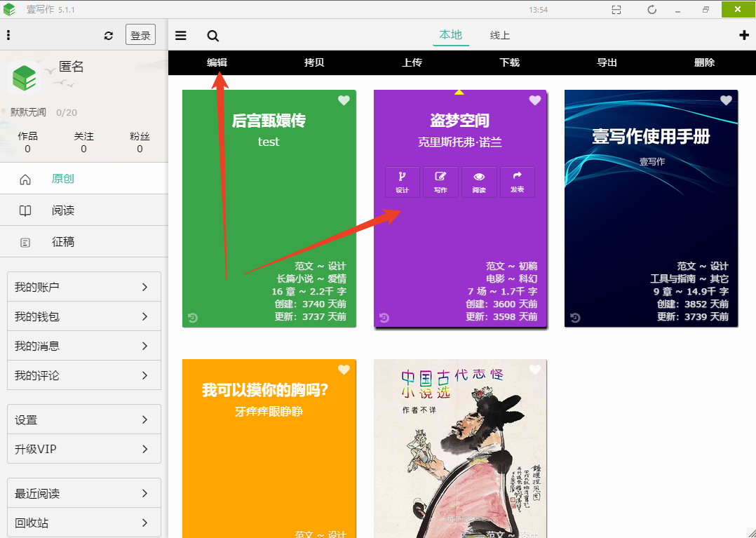The height and width of the screenshot is (538, 756).
Task: Open the 阅读 section label in sidebar
Action: coord(63,210)
